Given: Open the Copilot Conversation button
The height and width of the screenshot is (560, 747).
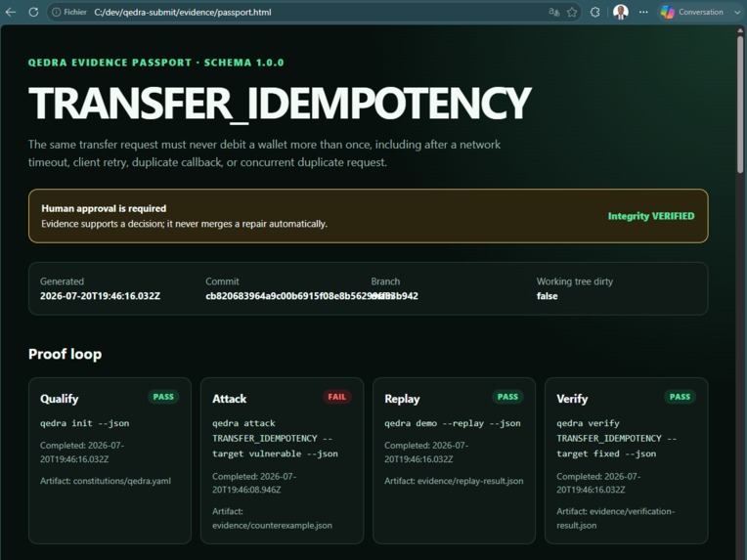Looking at the screenshot, I should tap(691, 12).
